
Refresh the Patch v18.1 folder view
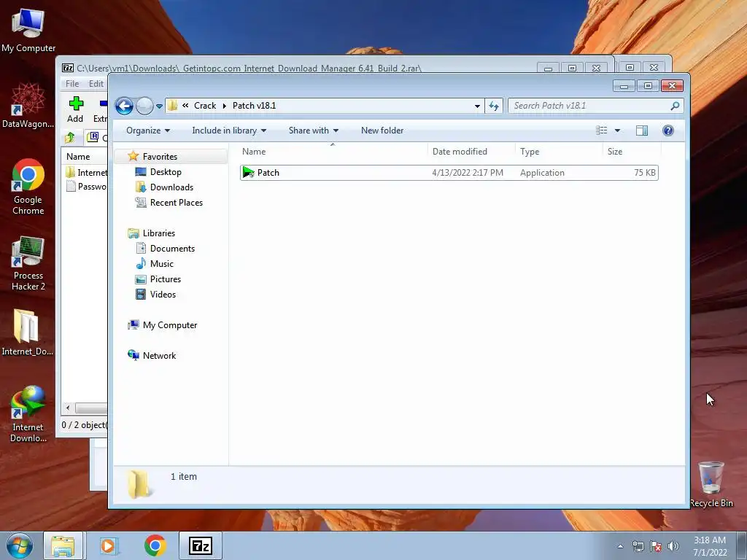click(494, 106)
